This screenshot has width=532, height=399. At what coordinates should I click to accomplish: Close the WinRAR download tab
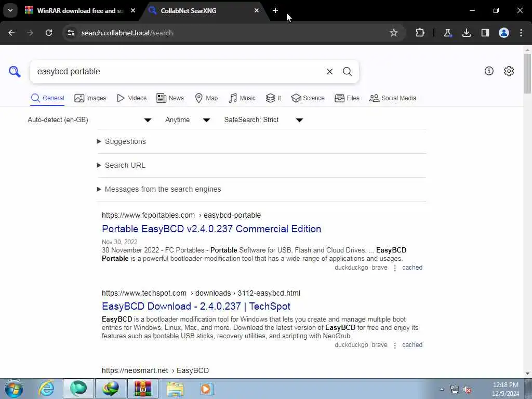click(133, 10)
